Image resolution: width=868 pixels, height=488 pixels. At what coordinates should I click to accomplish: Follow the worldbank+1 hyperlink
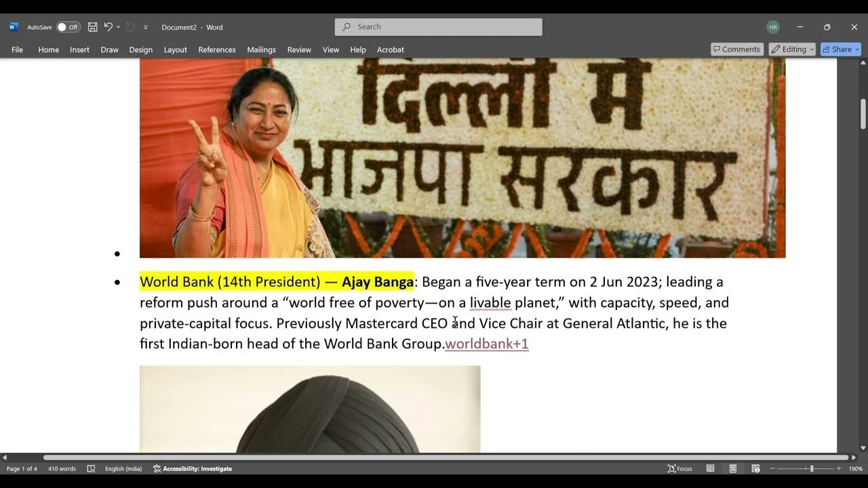487,344
